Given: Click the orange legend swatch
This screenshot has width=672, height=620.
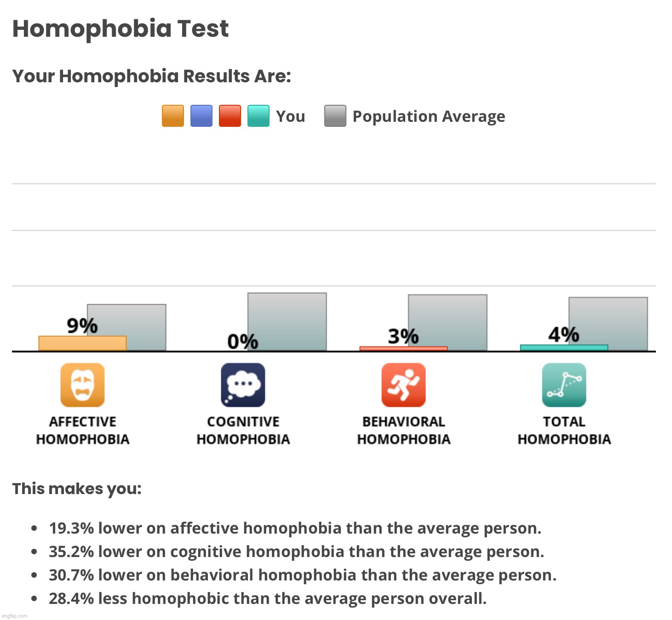Looking at the screenshot, I should [x=173, y=116].
